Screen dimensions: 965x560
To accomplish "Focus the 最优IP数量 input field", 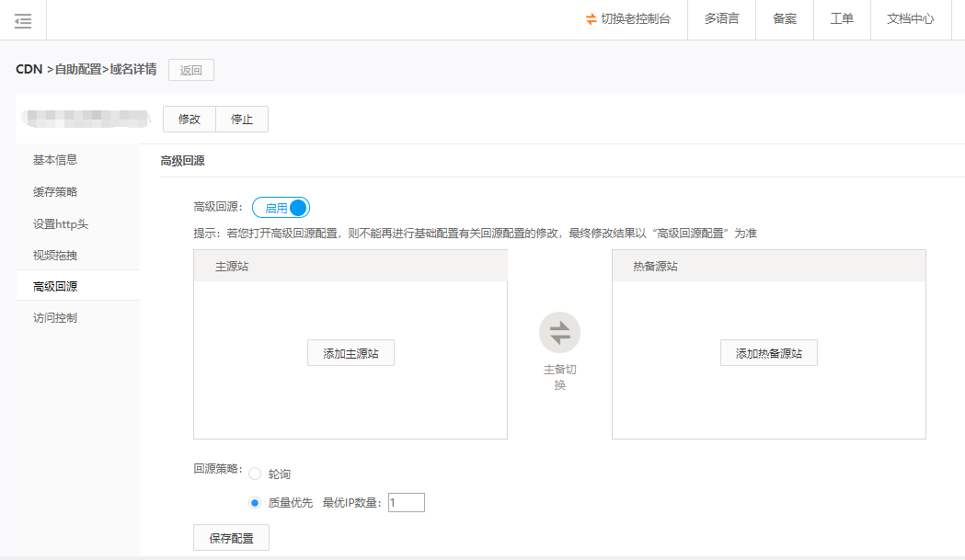I will [406, 503].
